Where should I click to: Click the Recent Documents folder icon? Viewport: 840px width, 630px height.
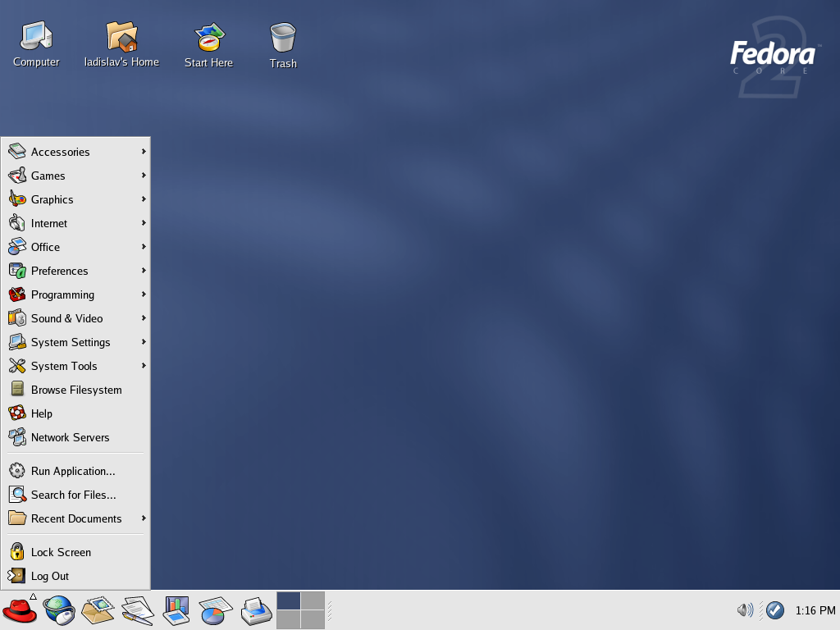click(17, 518)
